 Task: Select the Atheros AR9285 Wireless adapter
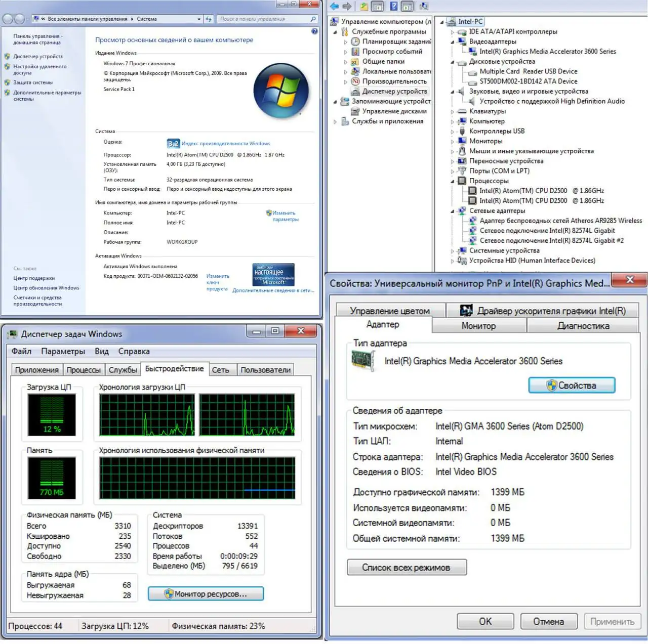[560, 221]
